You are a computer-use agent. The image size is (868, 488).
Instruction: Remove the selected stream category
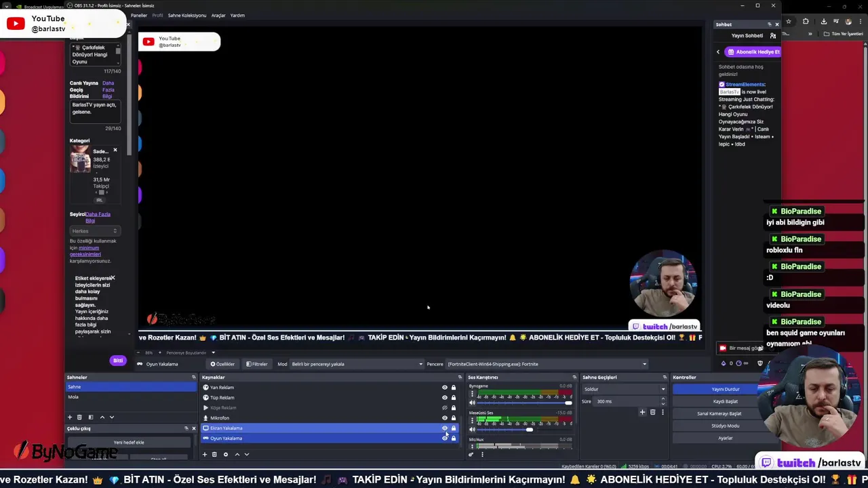[x=115, y=150]
